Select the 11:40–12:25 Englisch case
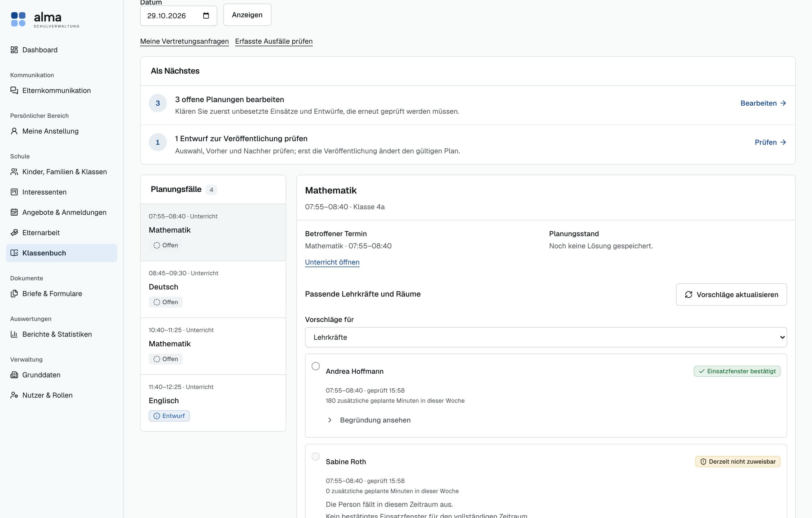The width and height of the screenshot is (812, 518). 213,403
